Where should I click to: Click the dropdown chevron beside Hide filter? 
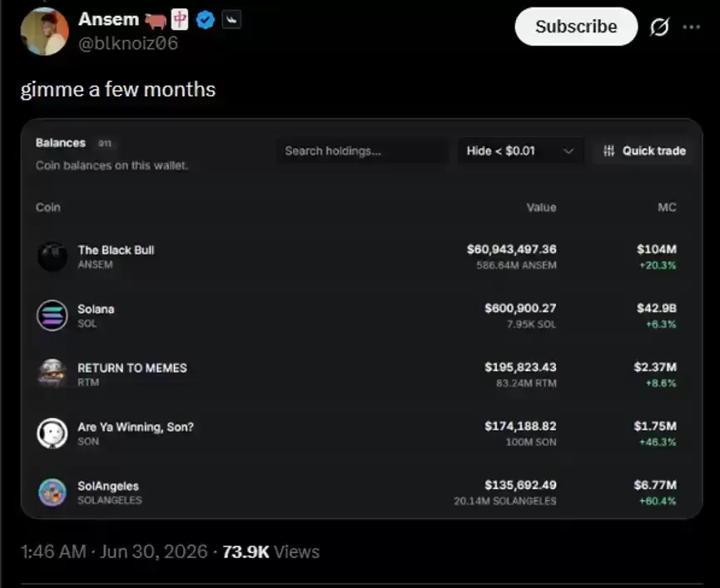point(568,151)
